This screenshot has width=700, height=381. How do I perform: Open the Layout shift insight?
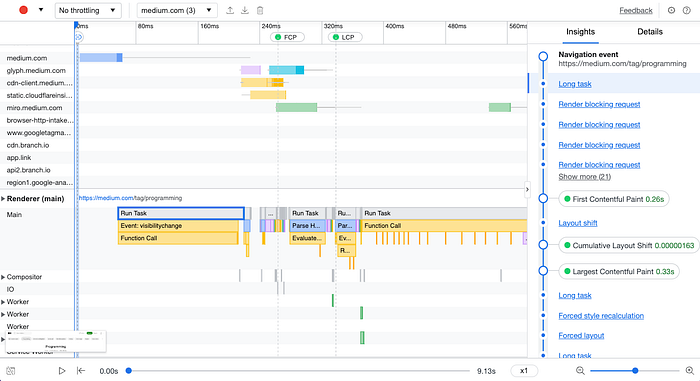578,223
